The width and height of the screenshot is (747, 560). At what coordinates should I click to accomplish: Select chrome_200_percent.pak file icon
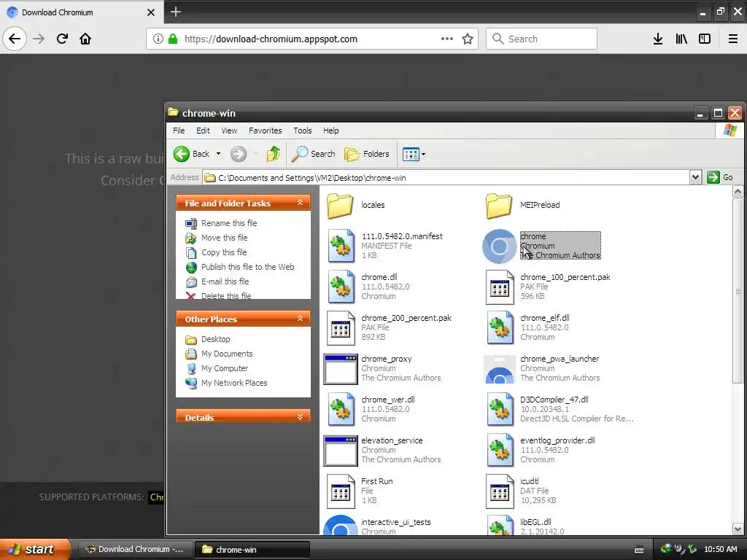[341, 327]
